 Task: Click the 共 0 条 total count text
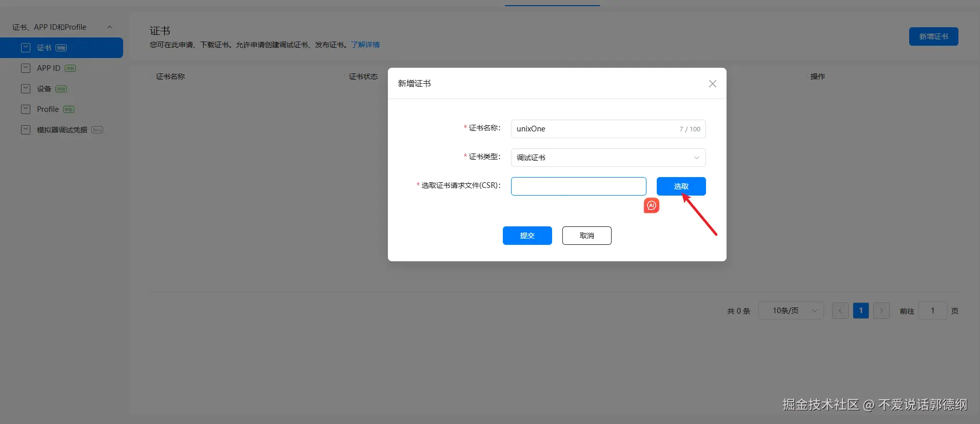(x=738, y=311)
